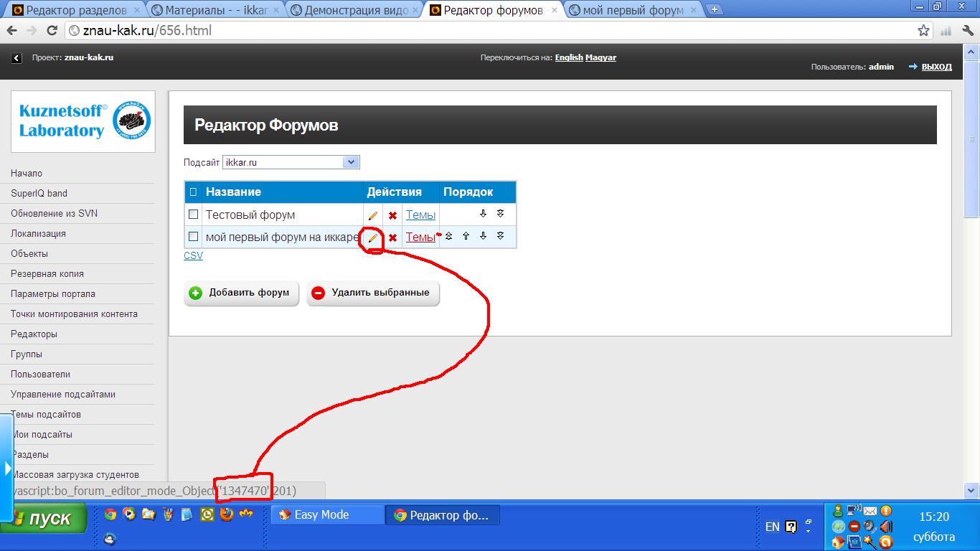Delete 'мой первый форум на иккаре' with red X
Screen dimensions: 980x551
(392, 237)
